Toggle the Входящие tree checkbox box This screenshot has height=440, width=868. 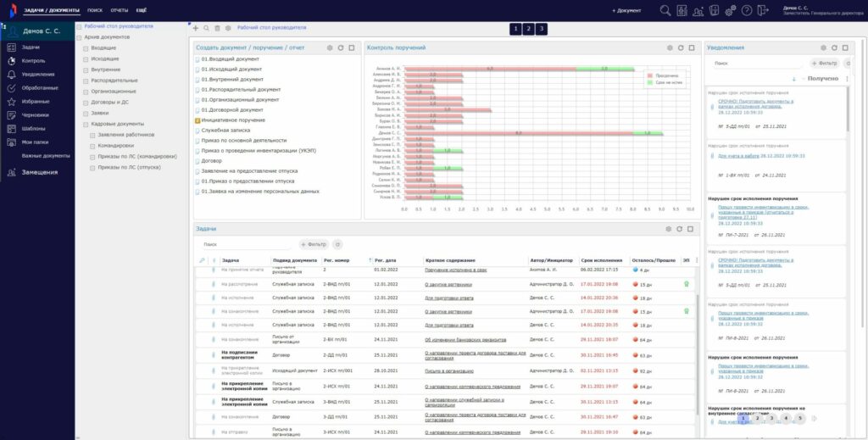tap(86, 48)
